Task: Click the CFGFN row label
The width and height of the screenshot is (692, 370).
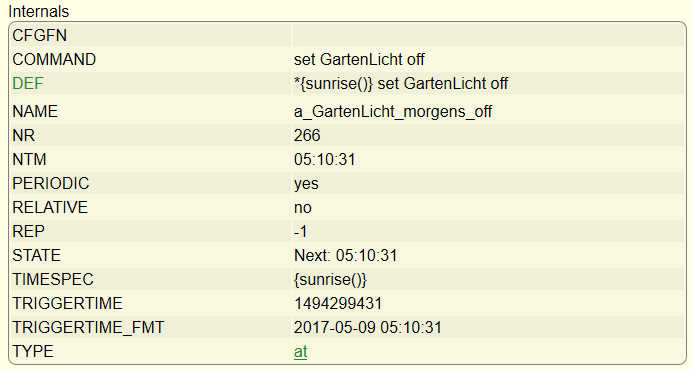Action: [x=40, y=36]
